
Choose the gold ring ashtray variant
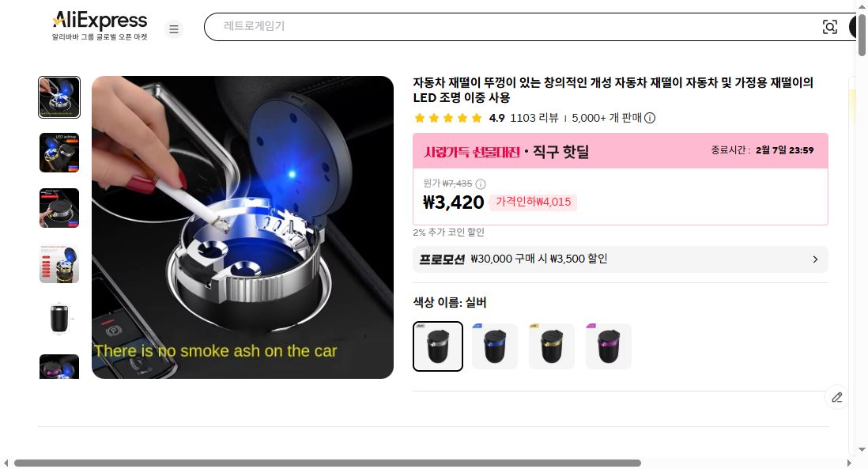tap(552, 346)
